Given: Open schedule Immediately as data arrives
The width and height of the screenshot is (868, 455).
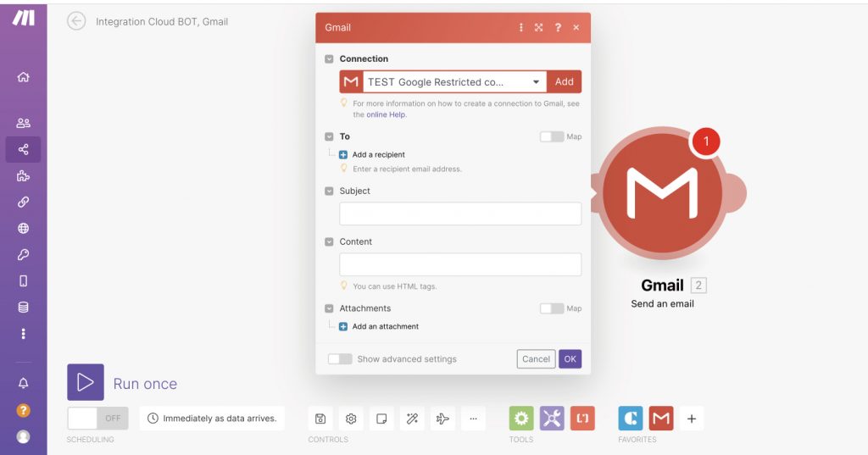Looking at the screenshot, I should [x=212, y=419].
